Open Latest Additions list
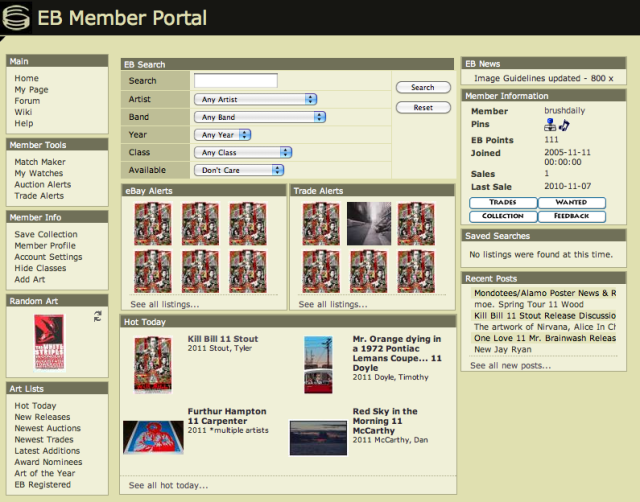Viewport: 640px width, 502px height. click(x=47, y=451)
